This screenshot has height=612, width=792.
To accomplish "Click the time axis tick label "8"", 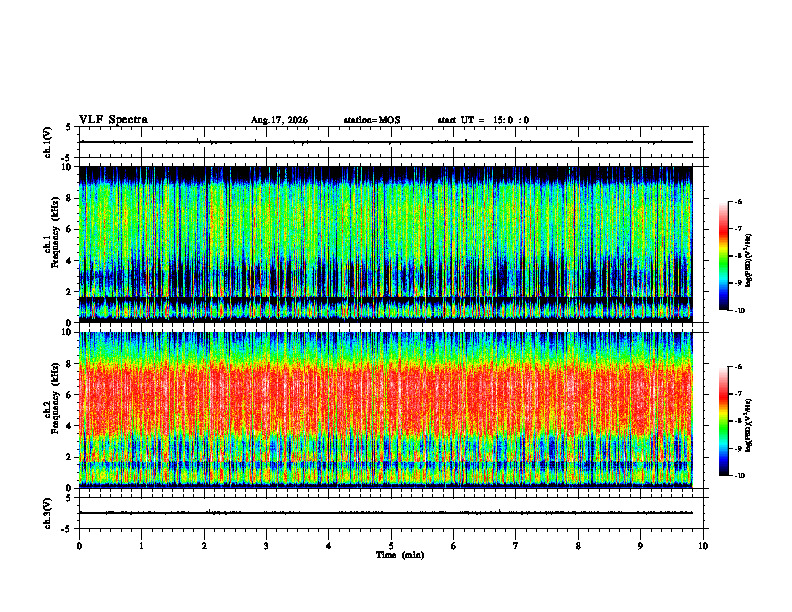I will pos(578,546).
